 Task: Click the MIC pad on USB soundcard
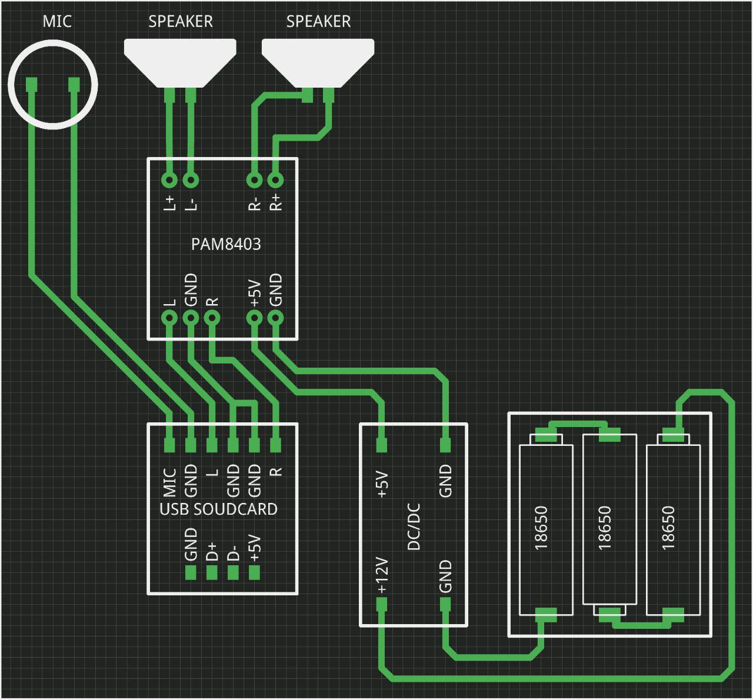169,445
